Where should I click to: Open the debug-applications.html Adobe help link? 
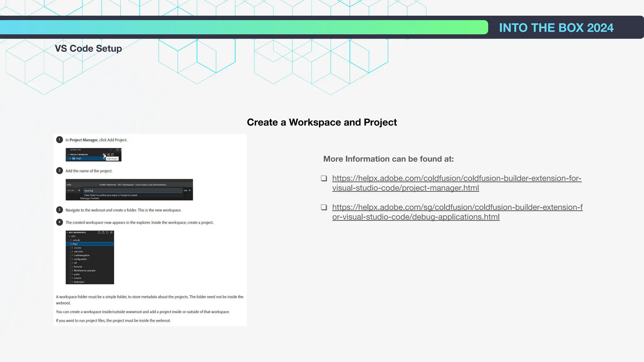458,212
